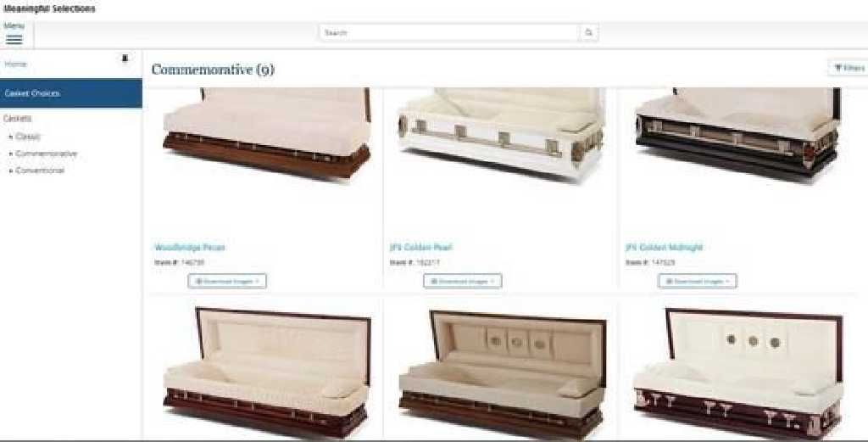The height and width of the screenshot is (442, 868).
Task: Open Download Images dropdown for Woodbridge Pecan
Action: coord(227,282)
